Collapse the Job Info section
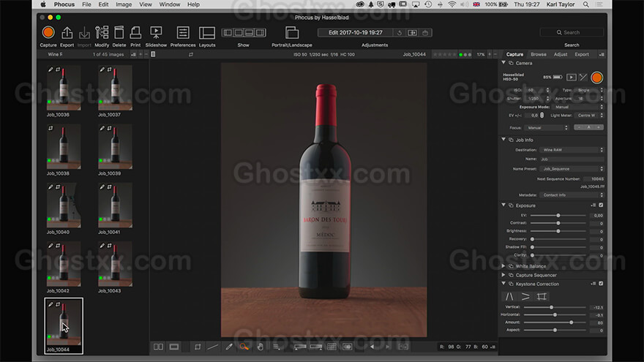This screenshot has height=362, width=644. click(x=503, y=140)
